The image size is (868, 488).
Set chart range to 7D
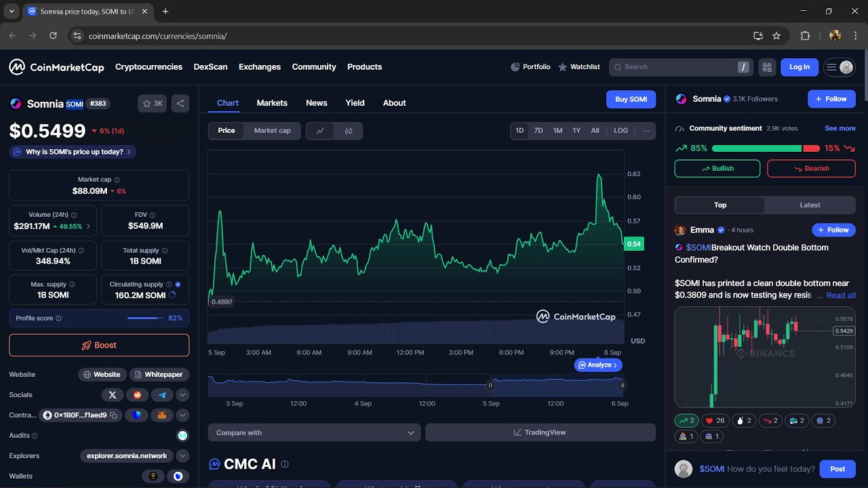pyautogui.click(x=538, y=131)
